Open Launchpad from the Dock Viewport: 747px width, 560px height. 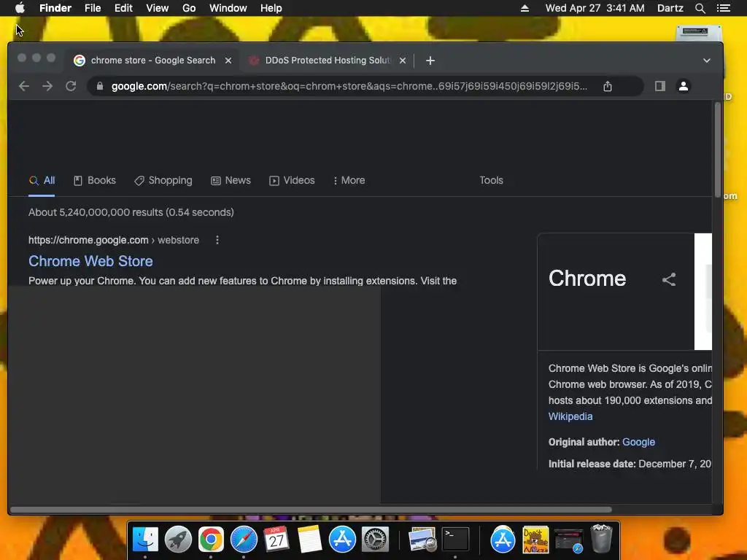point(178,540)
